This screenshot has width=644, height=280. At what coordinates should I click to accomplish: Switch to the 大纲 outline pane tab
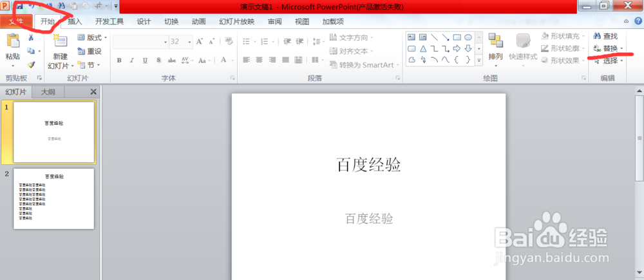coord(48,92)
